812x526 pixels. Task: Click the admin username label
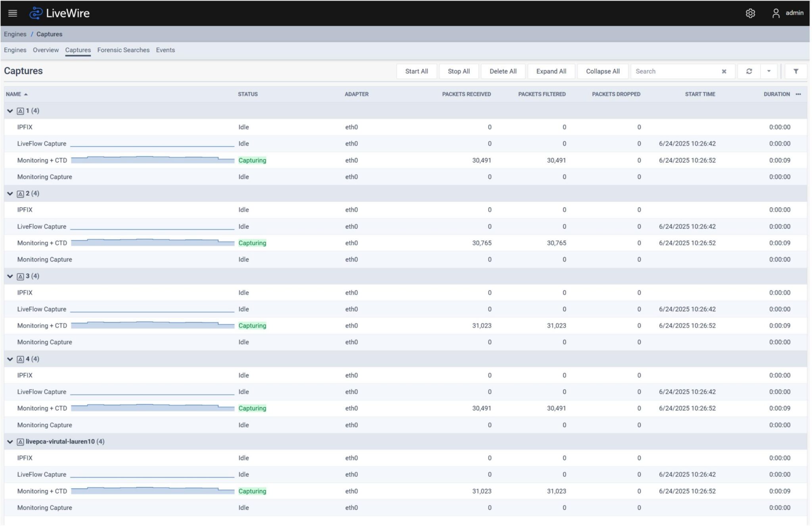[x=795, y=13]
